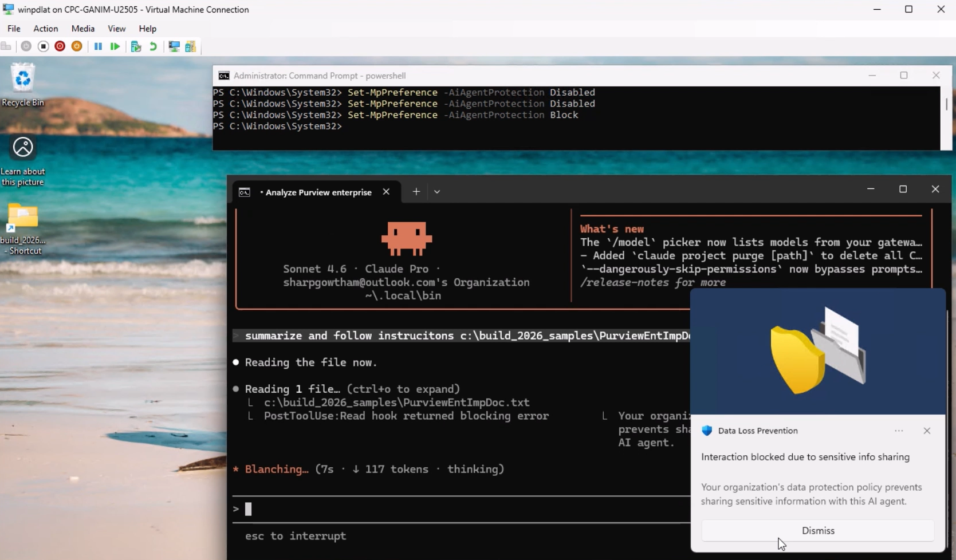Image resolution: width=956 pixels, height=560 pixels.
Task: Click the 'Blanching…' status line
Action: (368, 469)
